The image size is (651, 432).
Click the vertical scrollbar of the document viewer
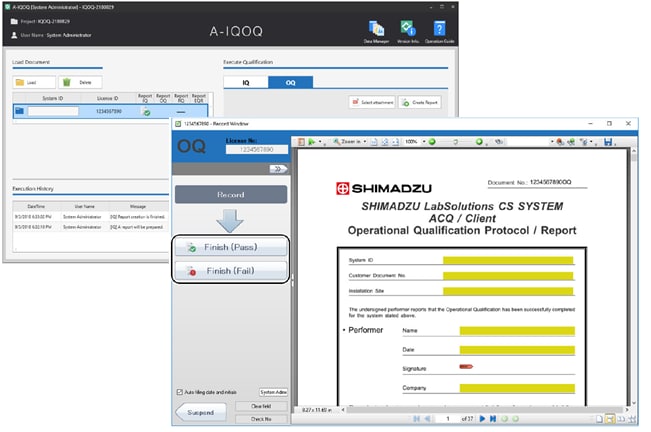click(x=634, y=277)
